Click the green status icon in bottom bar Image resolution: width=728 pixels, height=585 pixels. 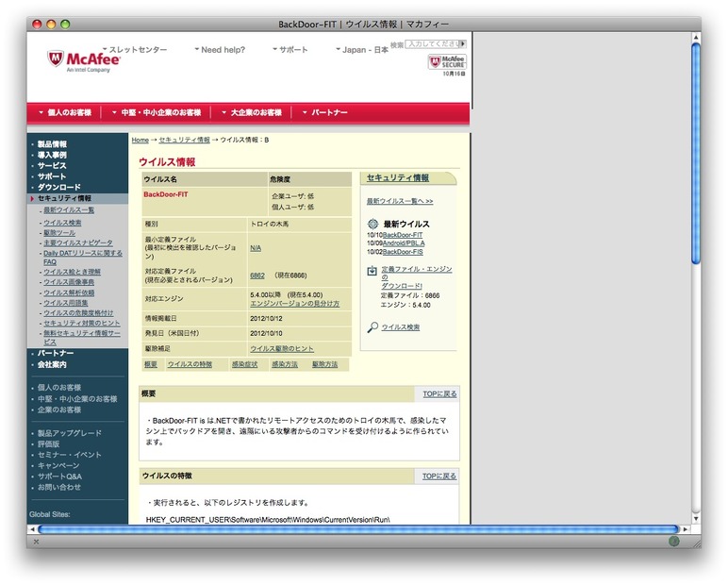(673, 541)
